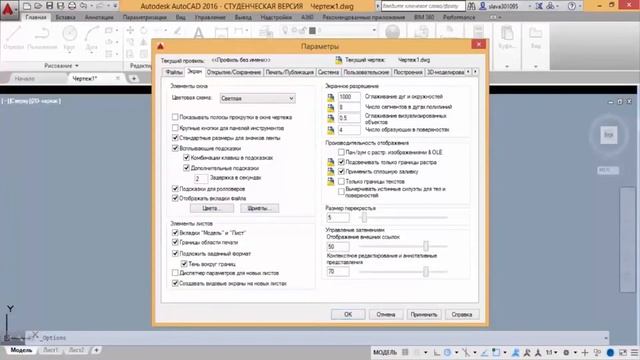Open the dropdown arrow next to Help icon
This screenshot has height=360, width=640.
click(580, 7)
